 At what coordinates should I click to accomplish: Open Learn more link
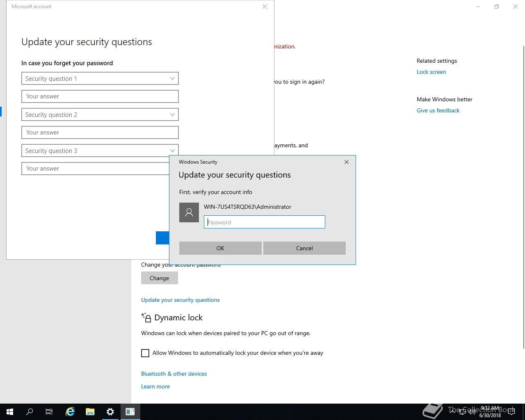(x=155, y=386)
